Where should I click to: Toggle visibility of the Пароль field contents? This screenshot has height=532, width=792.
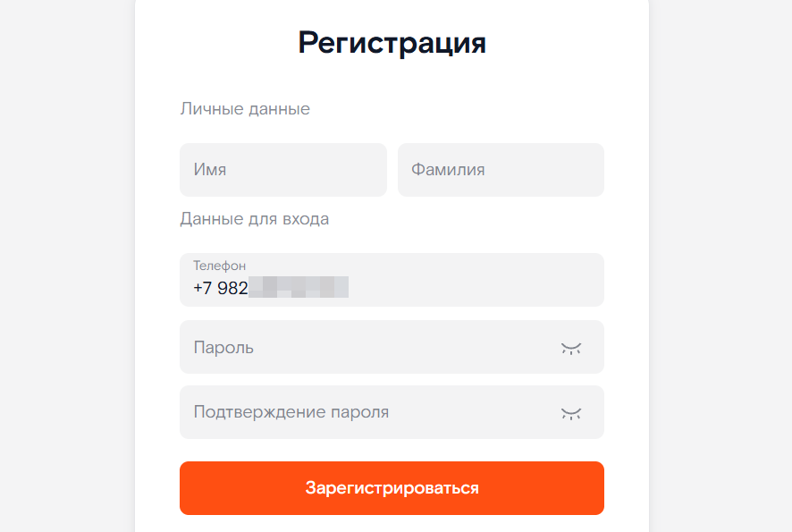tap(571, 347)
